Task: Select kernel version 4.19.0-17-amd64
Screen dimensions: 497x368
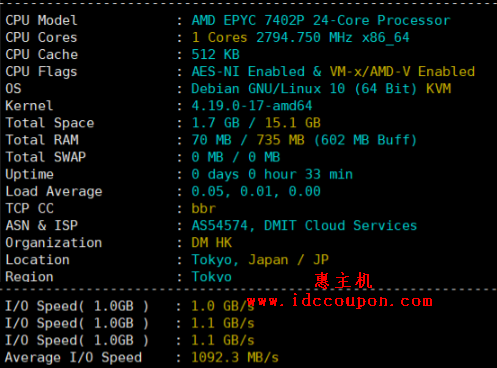Action: (x=252, y=106)
